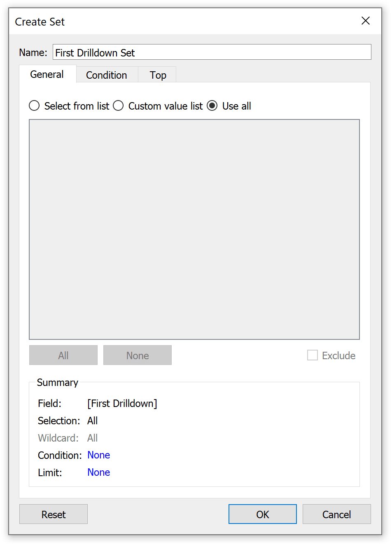This screenshot has width=392, height=547.
Task: Click the OK button
Action: tap(263, 514)
